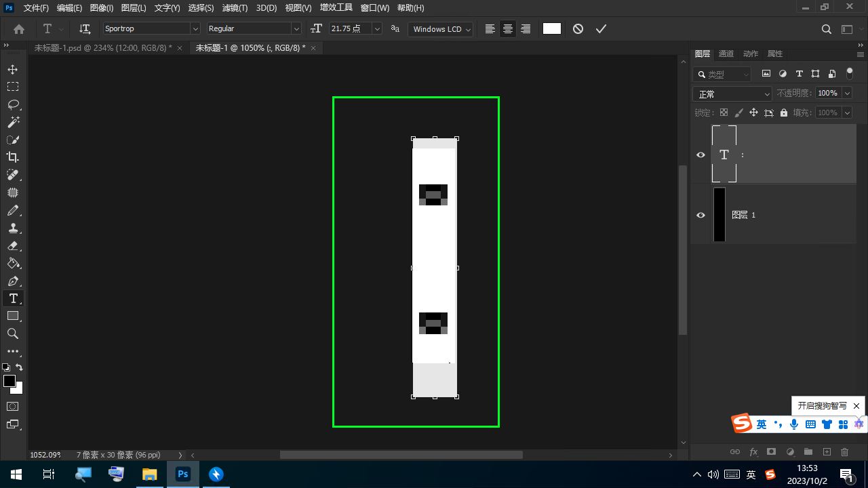868x488 pixels.
Task: Commit the current text edit checkmark
Action: pos(601,29)
